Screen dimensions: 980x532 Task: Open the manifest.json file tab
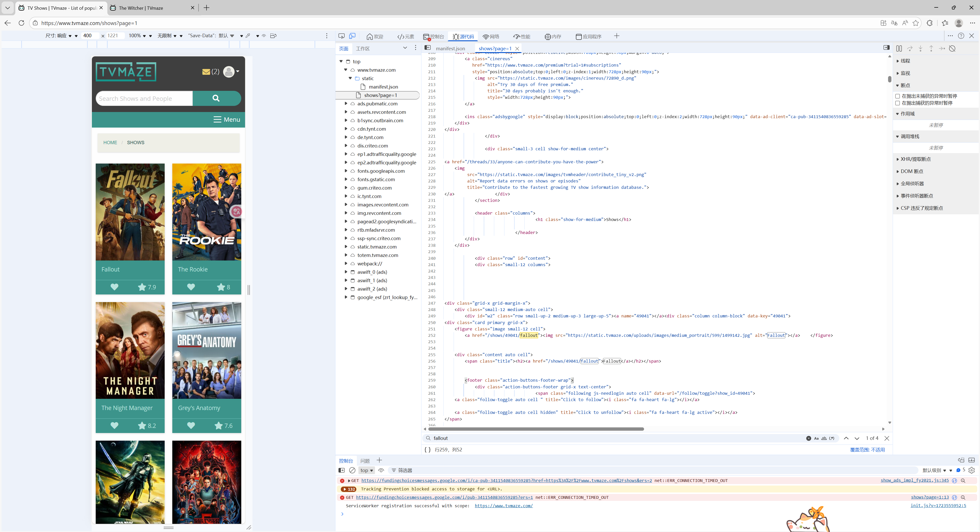451,49
